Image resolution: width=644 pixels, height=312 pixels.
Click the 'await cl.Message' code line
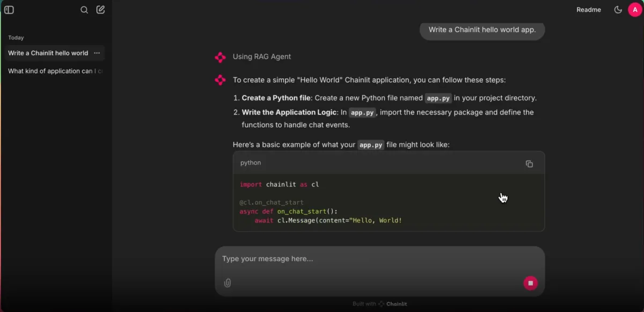(x=328, y=221)
